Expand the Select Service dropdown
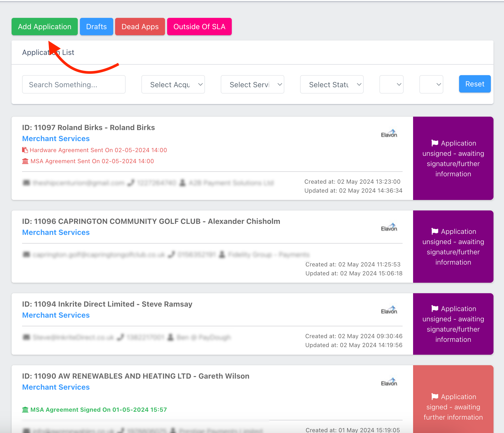 click(253, 84)
